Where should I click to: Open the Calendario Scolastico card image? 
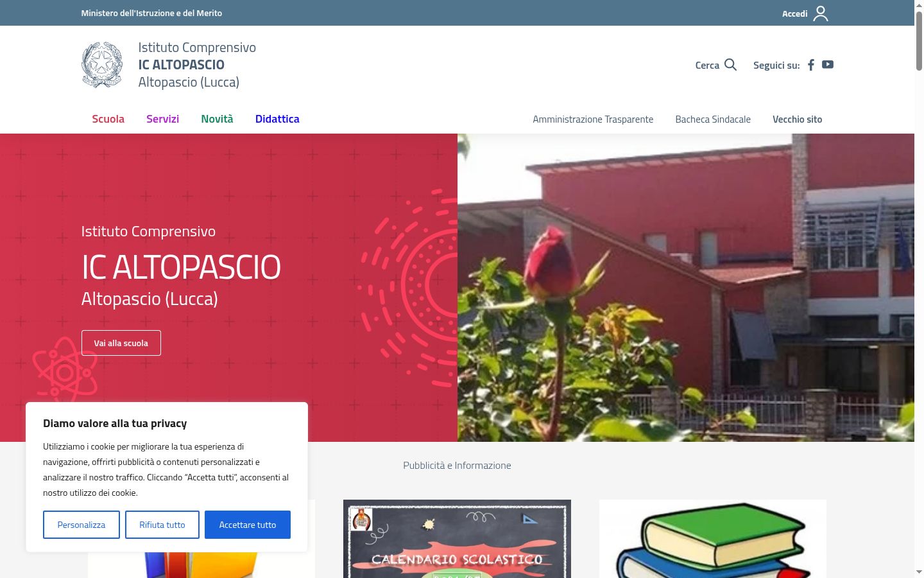pos(457,539)
